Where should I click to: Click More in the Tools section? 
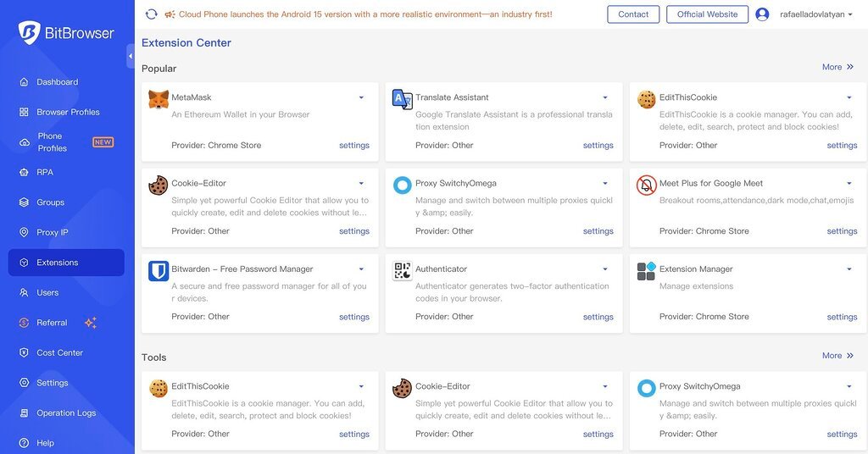[837, 356]
